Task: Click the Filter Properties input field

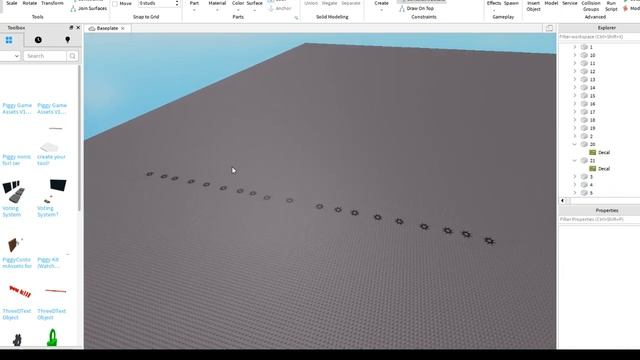Action: click(598, 220)
